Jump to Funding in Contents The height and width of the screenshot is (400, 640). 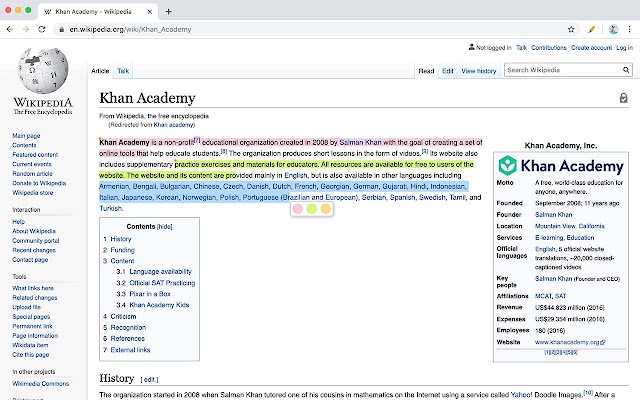point(122,250)
